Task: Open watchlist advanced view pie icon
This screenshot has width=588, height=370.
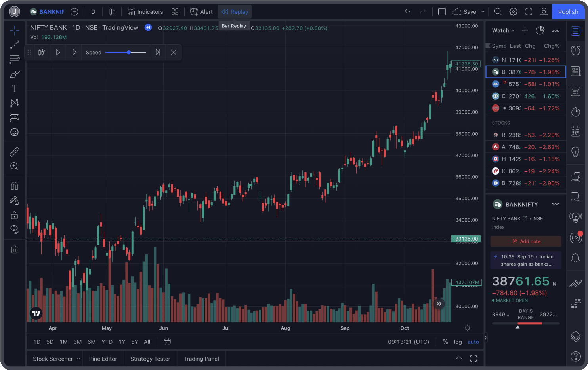Action: [540, 30]
